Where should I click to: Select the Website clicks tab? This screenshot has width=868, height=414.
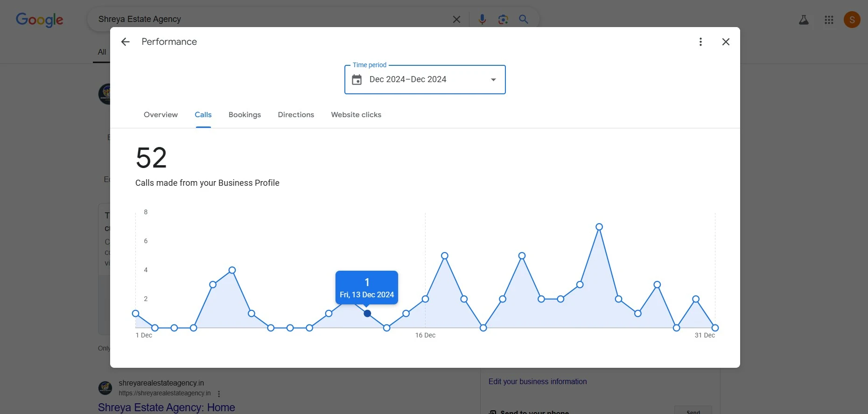pos(356,115)
